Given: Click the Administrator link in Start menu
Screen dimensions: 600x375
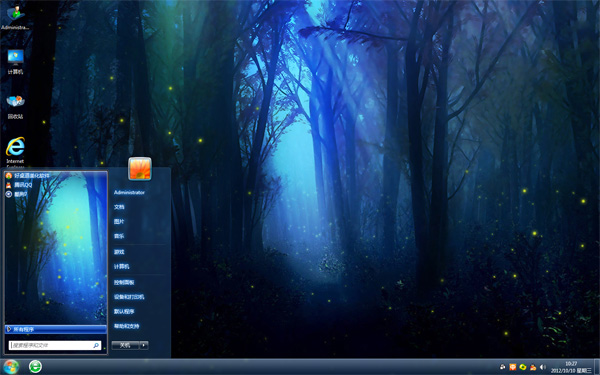Looking at the screenshot, I should click(129, 192).
